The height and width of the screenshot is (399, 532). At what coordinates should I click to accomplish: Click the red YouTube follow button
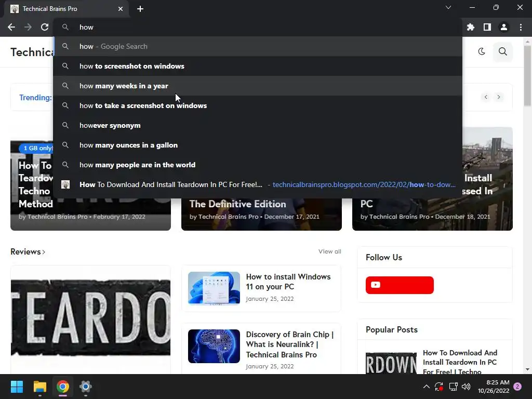(x=400, y=285)
